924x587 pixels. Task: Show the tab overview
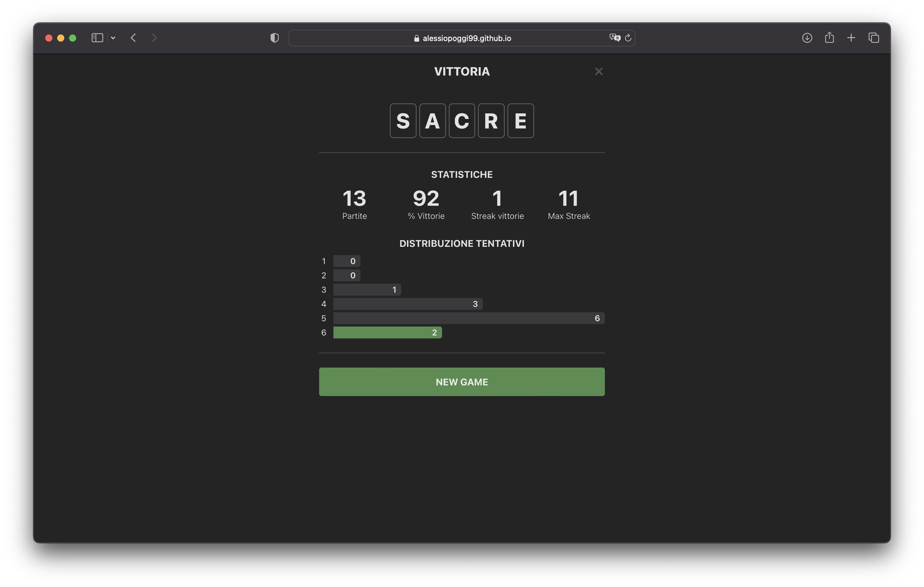(874, 38)
